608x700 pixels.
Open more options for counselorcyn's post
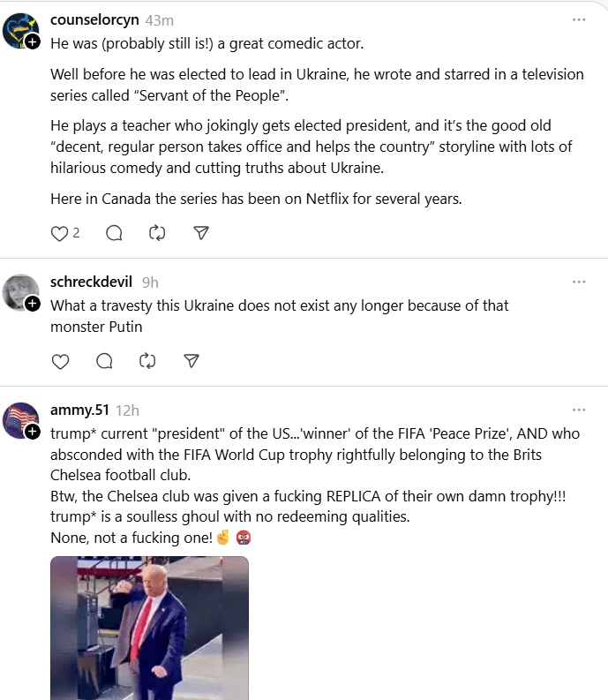(x=579, y=19)
